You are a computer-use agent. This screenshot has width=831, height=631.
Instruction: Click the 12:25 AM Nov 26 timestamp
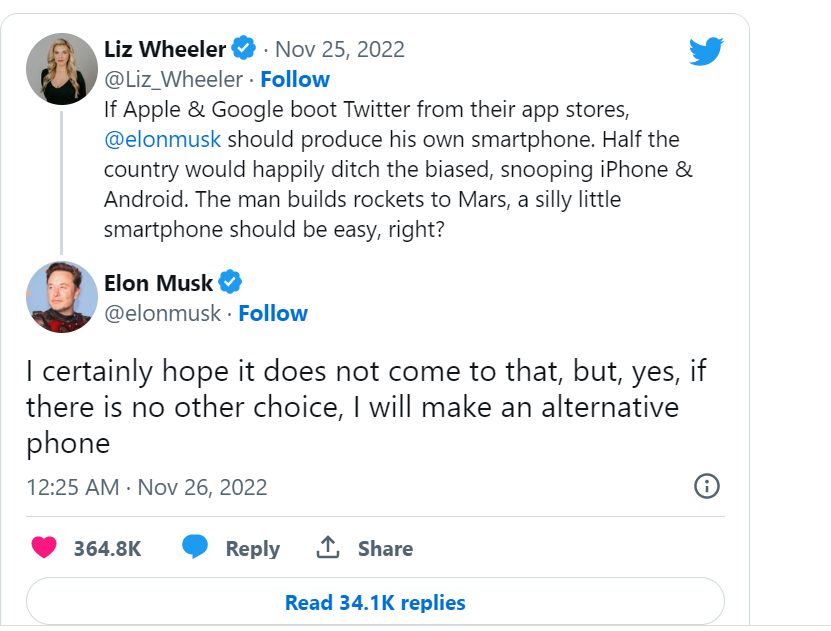tap(147, 487)
